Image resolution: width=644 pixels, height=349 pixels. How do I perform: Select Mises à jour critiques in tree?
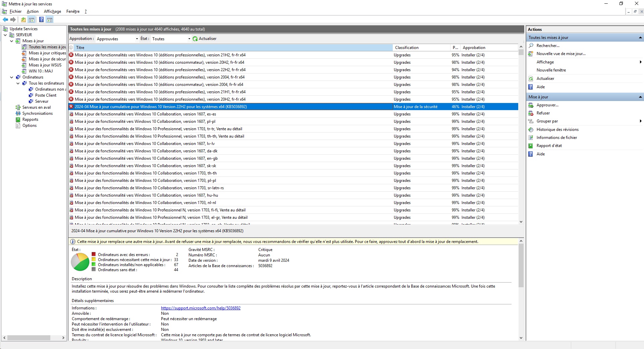point(47,53)
